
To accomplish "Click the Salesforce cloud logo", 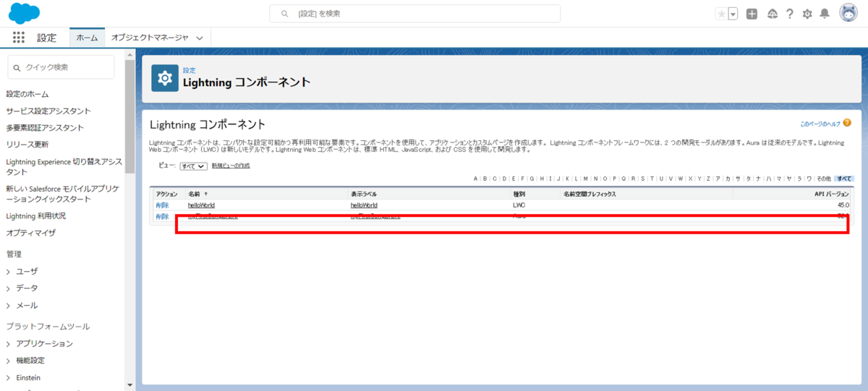I will click(x=25, y=13).
